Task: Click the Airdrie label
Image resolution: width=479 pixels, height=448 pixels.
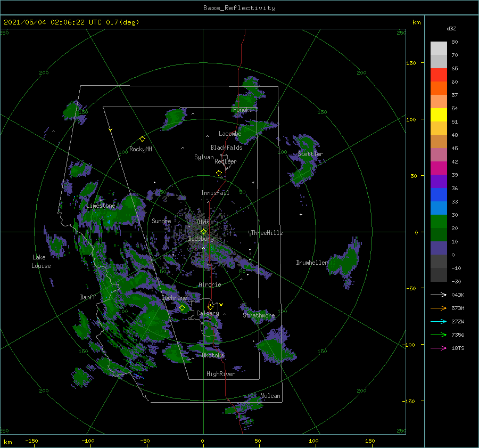Action: point(210,284)
